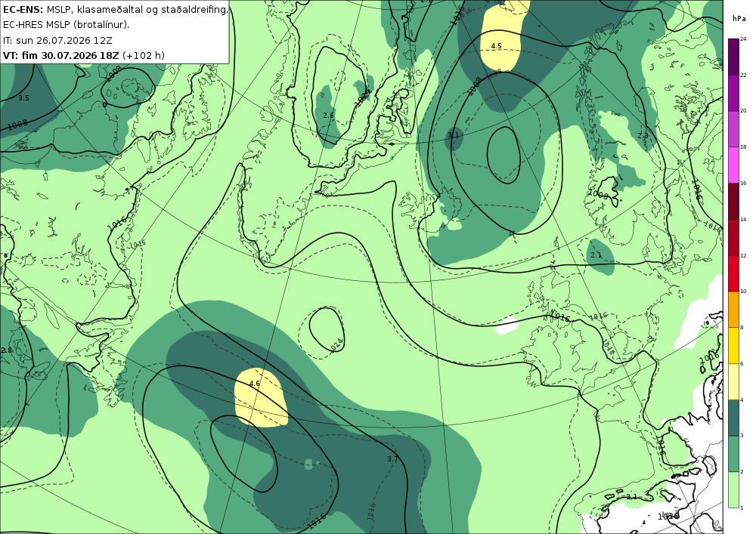Click the 2.6 label over Greenland

328,115
